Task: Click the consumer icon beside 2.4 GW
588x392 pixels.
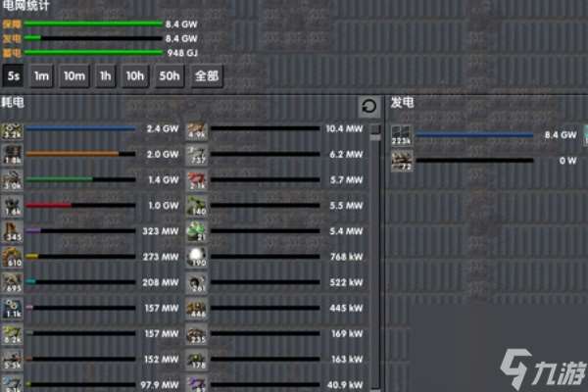Action: [x=12, y=131]
